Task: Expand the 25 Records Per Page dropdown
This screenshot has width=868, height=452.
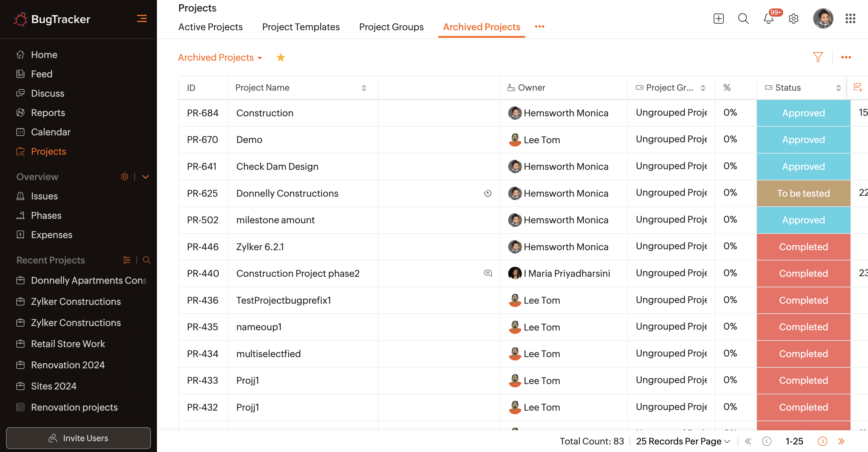Action: coord(683,441)
